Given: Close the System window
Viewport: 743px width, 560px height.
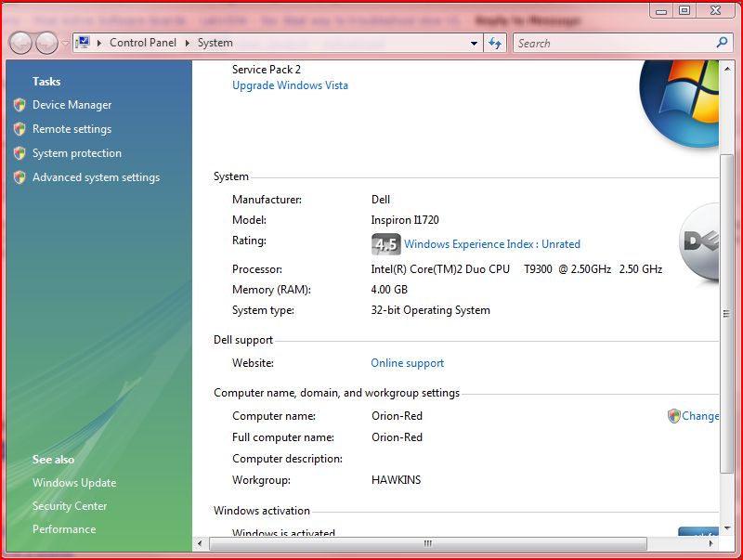Looking at the screenshot, I should coord(715,10).
